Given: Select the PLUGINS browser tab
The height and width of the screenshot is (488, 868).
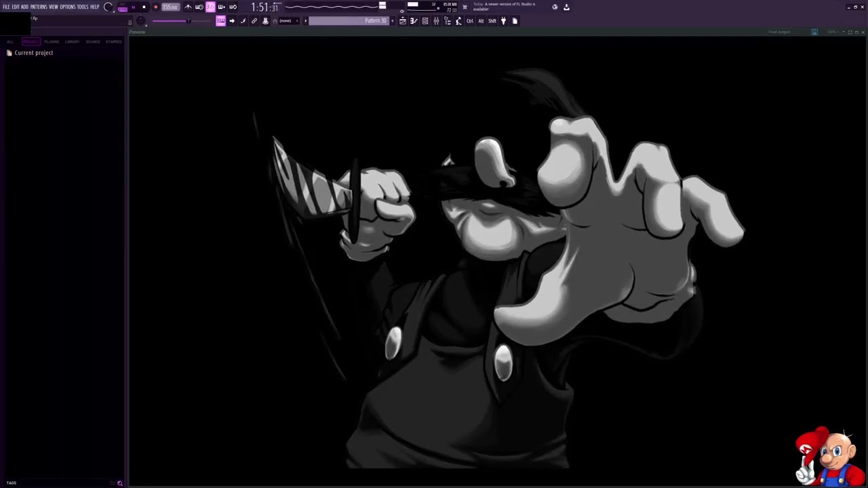Looking at the screenshot, I should tap(52, 42).
